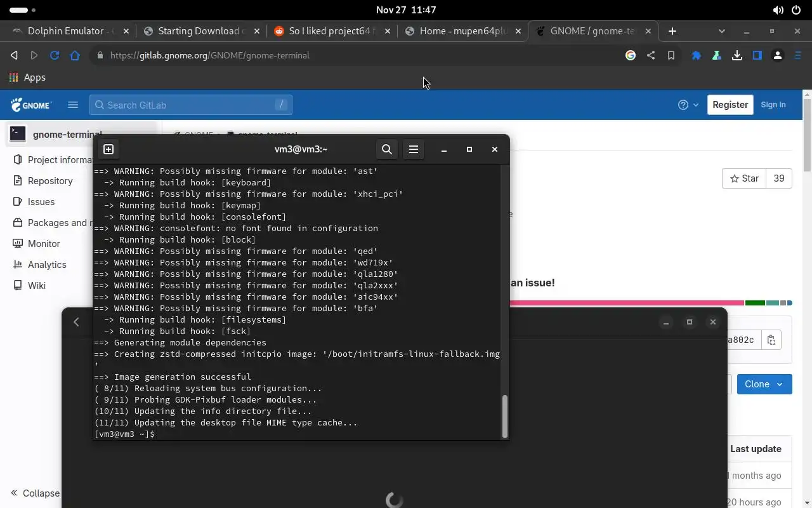The width and height of the screenshot is (812, 508).
Task: Open Analytics in GitLab sidebar
Action: click(x=47, y=265)
